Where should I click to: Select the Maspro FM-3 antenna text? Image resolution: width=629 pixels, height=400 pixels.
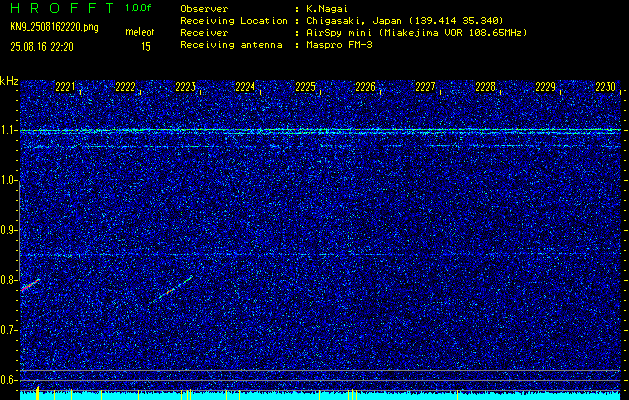[x=339, y=45]
